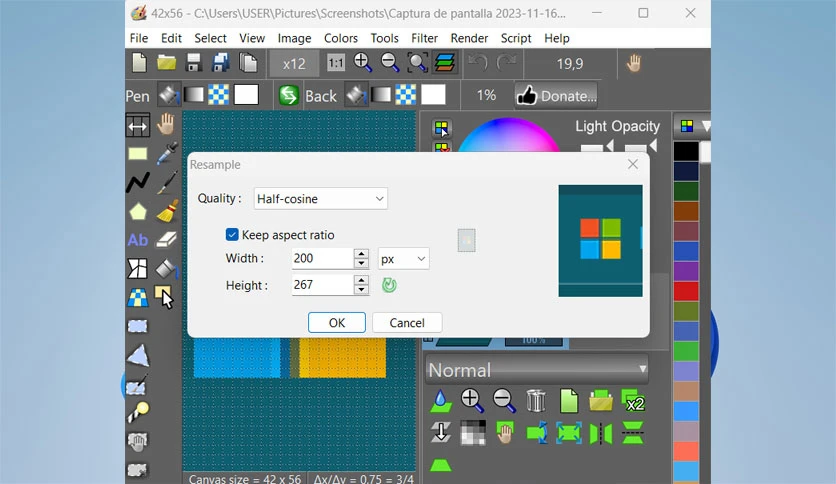Click the Pen gradient fill icon
This screenshot has width=836, height=484.
[194, 95]
